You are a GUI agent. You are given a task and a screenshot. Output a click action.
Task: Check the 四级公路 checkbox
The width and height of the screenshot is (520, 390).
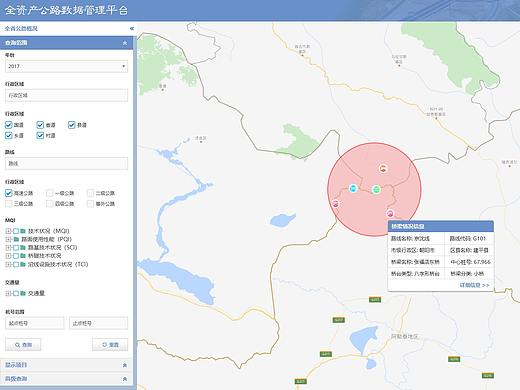[x=50, y=204]
